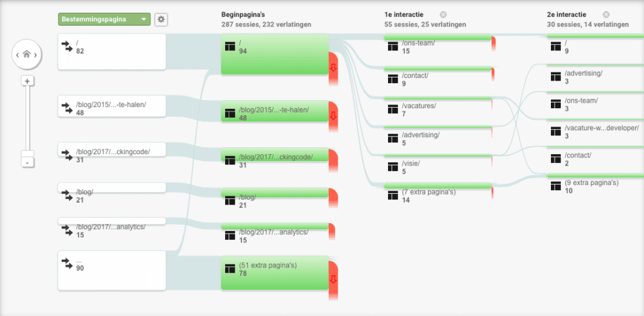Click drop-off arrow on 51 extra pagina's node
Image resolution: width=644 pixels, height=316 pixels.
click(333, 279)
